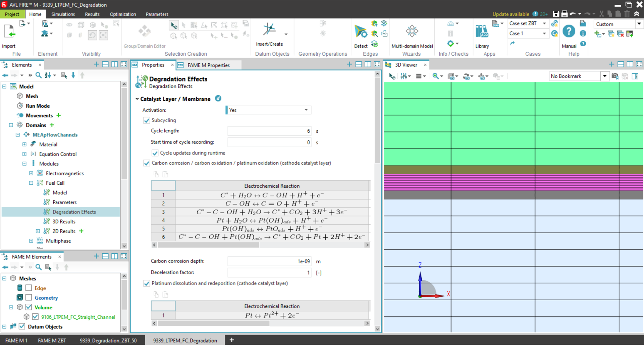Toggle the Subcycling checkbox
This screenshot has width=644, height=362.
point(147,120)
